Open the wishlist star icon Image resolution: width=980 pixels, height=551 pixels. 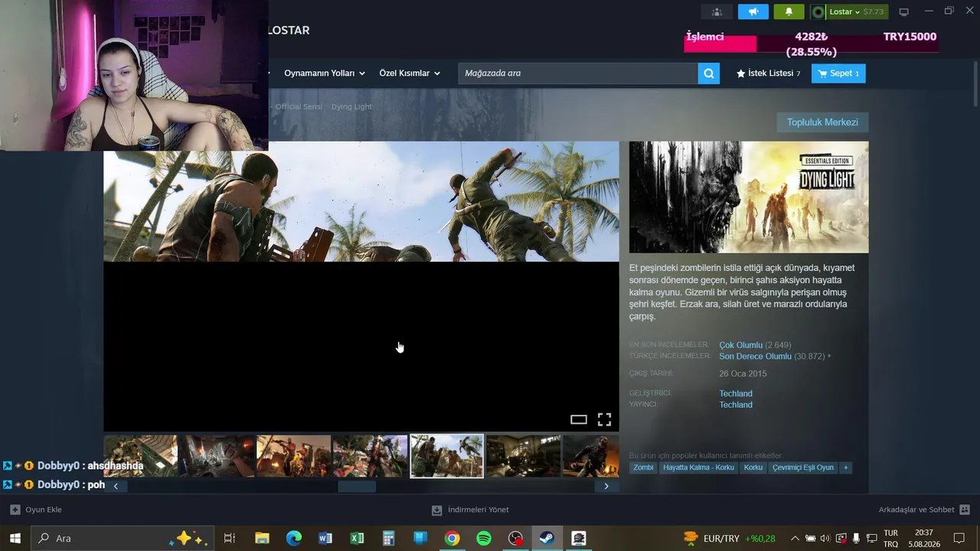coord(741,73)
